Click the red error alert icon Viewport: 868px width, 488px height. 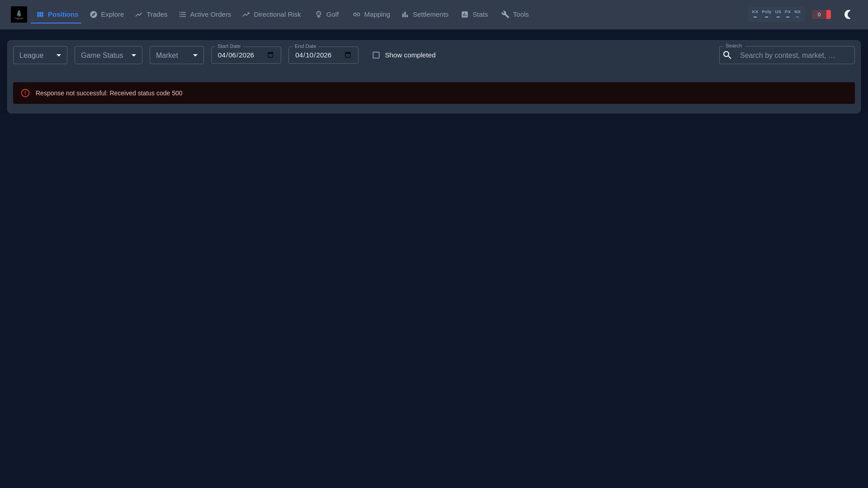click(x=25, y=93)
